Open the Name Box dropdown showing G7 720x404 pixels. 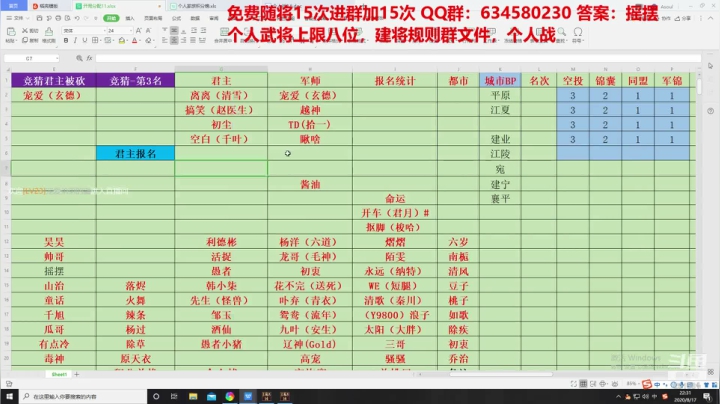(57, 58)
